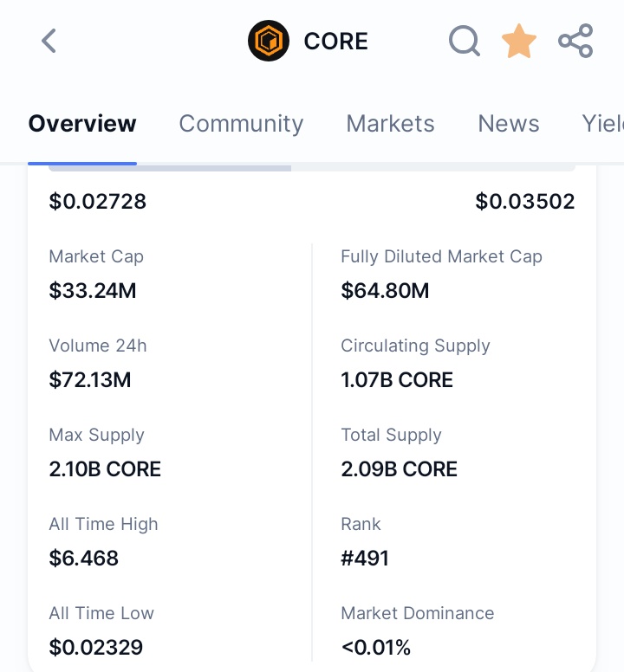Select the high price $0.03502
624x672 pixels.
[x=525, y=202]
